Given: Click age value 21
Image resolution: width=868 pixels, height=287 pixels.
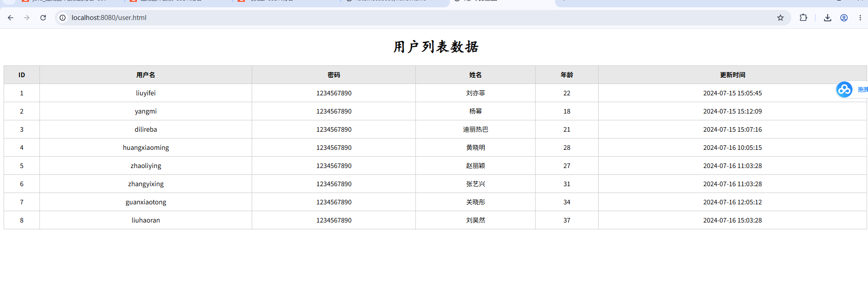Looking at the screenshot, I should pyautogui.click(x=567, y=129).
